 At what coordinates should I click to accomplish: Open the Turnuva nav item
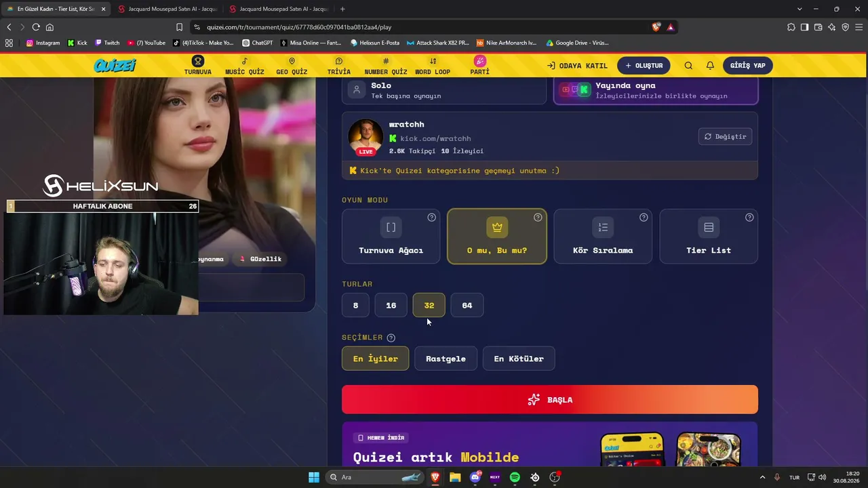pos(197,66)
